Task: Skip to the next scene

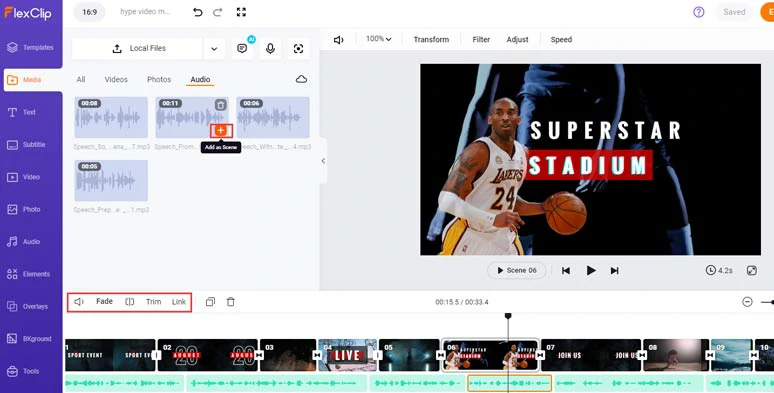Action: (615, 270)
